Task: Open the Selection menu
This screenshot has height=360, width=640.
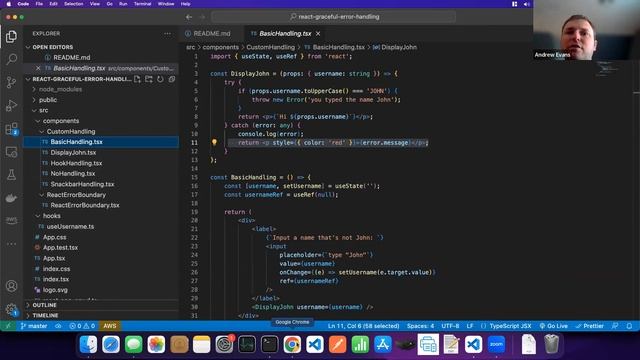Action: click(73, 4)
